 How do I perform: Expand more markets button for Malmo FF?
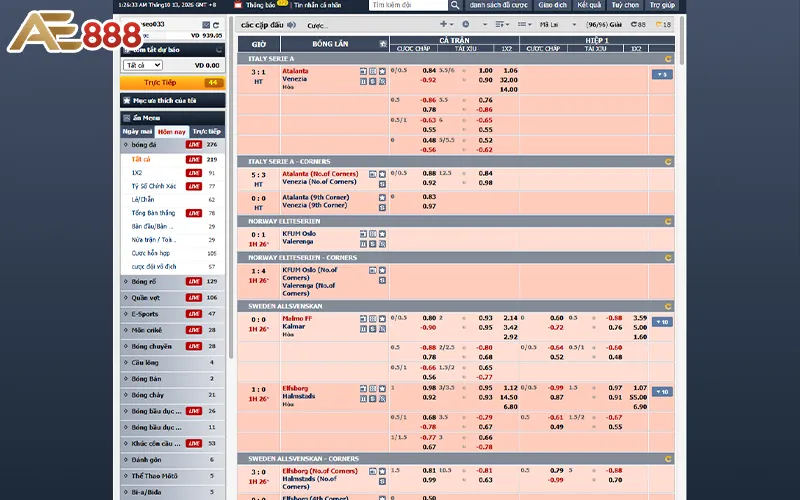662,322
